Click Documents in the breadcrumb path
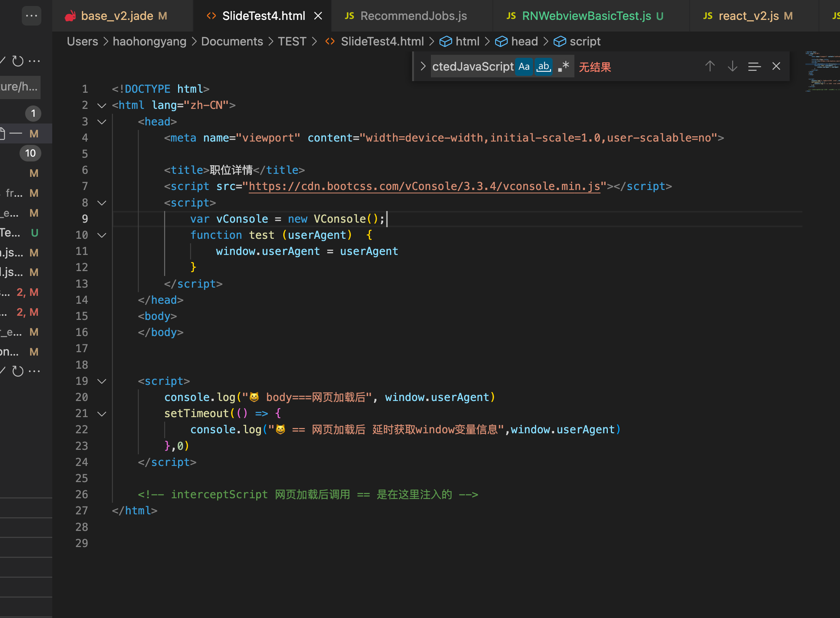 (232, 41)
